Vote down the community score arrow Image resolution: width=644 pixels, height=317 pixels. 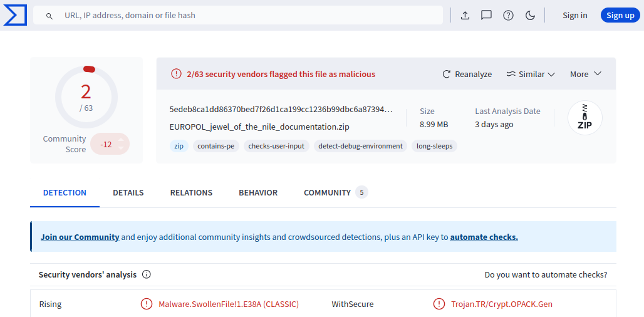(121, 148)
